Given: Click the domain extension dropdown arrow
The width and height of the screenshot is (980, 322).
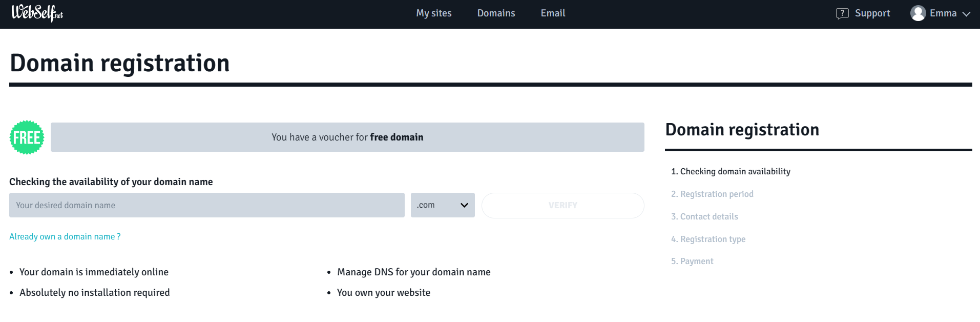Looking at the screenshot, I should [x=464, y=205].
